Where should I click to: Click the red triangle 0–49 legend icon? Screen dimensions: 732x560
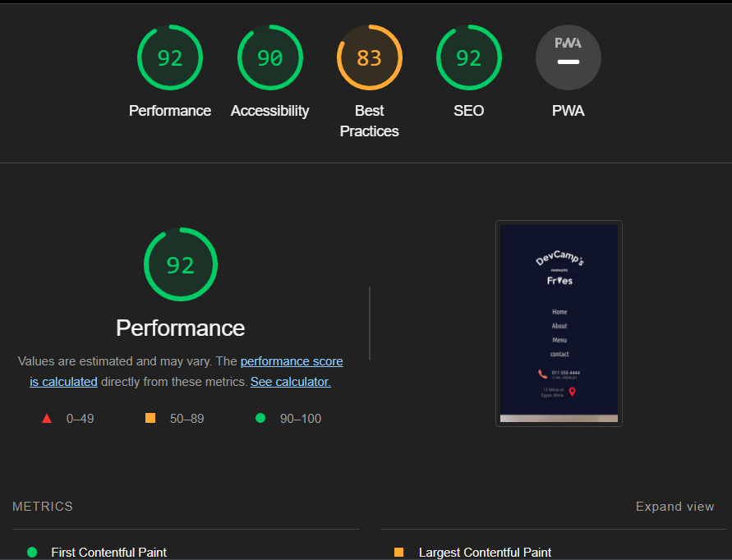click(47, 418)
